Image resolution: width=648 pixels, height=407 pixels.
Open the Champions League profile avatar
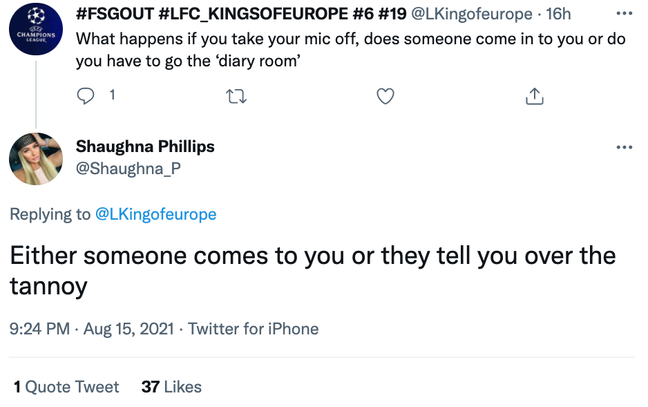[x=36, y=29]
